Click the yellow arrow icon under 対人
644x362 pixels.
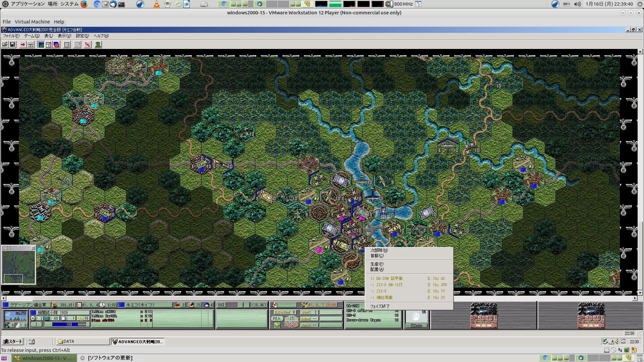(x=277, y=325)
